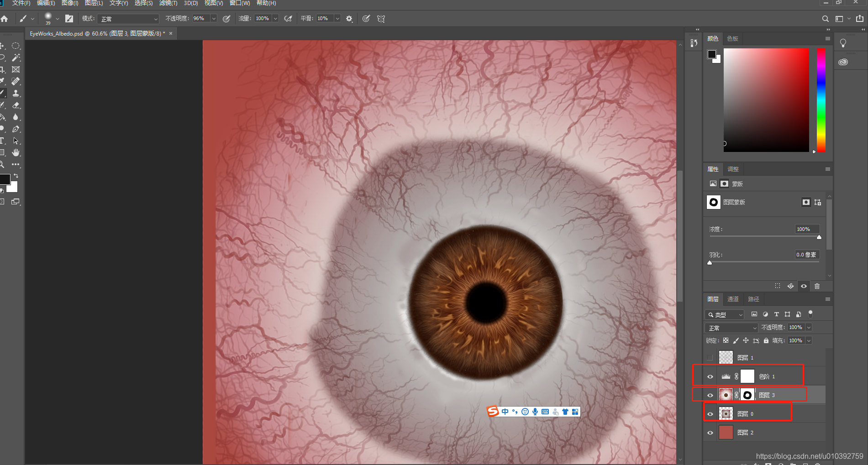
Task: Toggle pressure for brush size icon
Action: [x=366, y=19]
